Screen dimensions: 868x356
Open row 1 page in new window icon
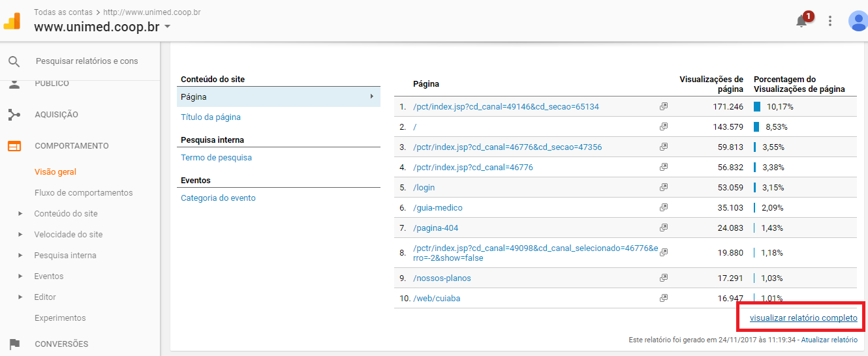pyautogui.click(x=664, y=106)
